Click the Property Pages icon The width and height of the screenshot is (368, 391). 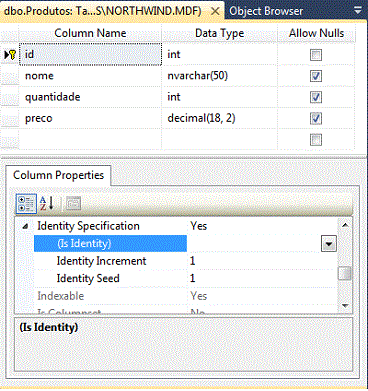[x=73, y=204]
